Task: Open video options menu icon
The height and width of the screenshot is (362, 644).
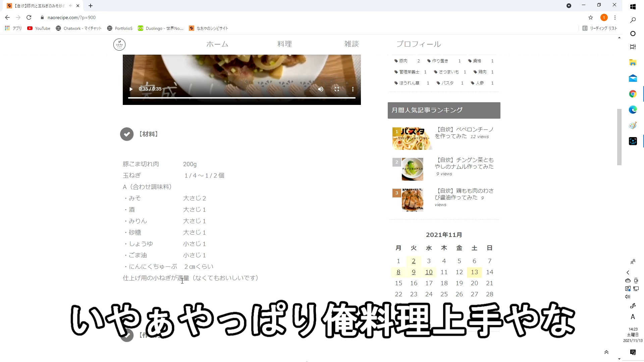Action: tap(353, 89)
